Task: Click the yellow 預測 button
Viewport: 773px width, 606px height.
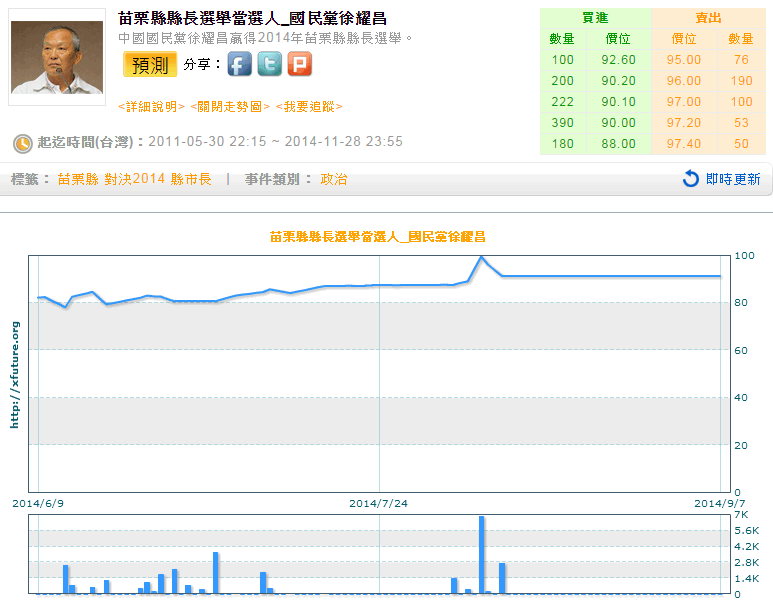Action: coord(150,64)
